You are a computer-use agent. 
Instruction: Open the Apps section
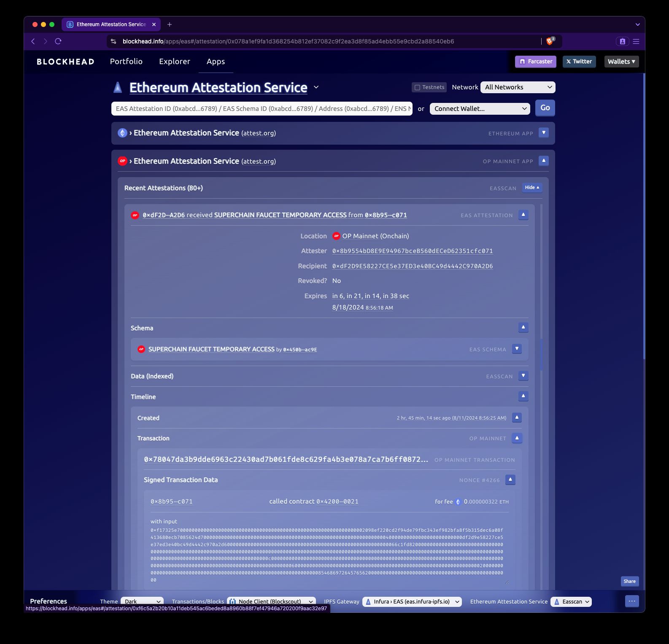[x=216, y=62]
